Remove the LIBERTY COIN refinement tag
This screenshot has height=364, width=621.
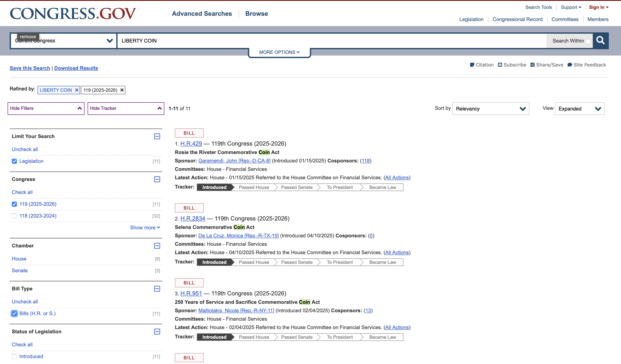coord(77,90)
